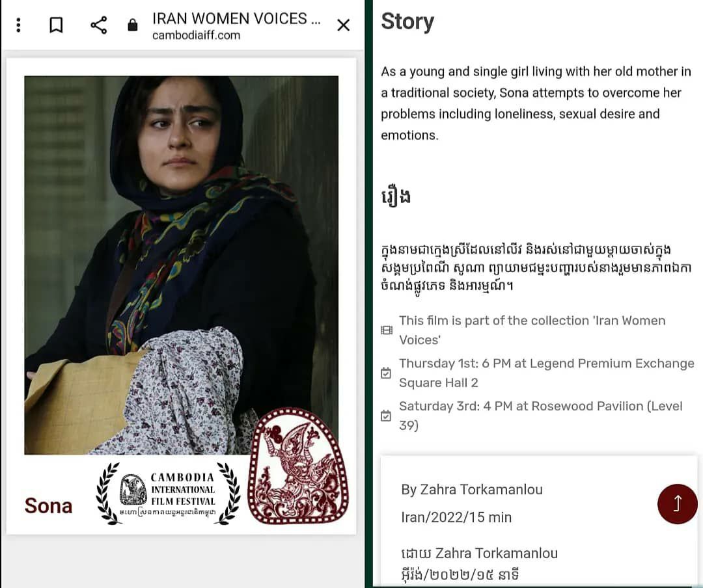Open the Sona film poster image
Image resolution: width=703 pixels, height=588 pixels.
[x=181, y=265]
